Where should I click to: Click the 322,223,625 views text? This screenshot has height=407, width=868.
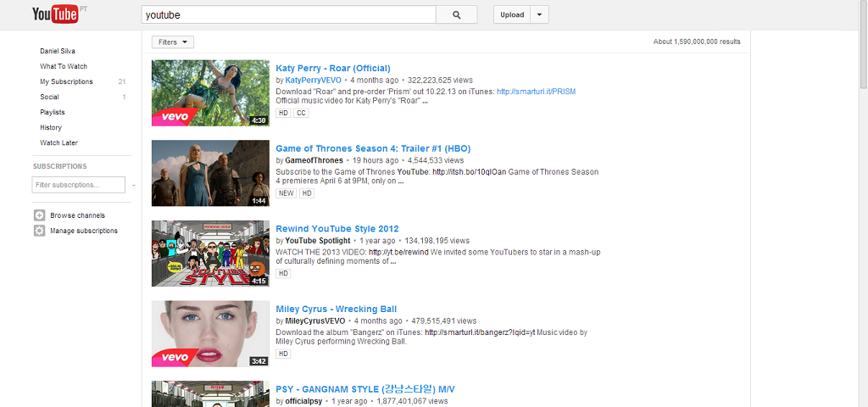(440, 81)
